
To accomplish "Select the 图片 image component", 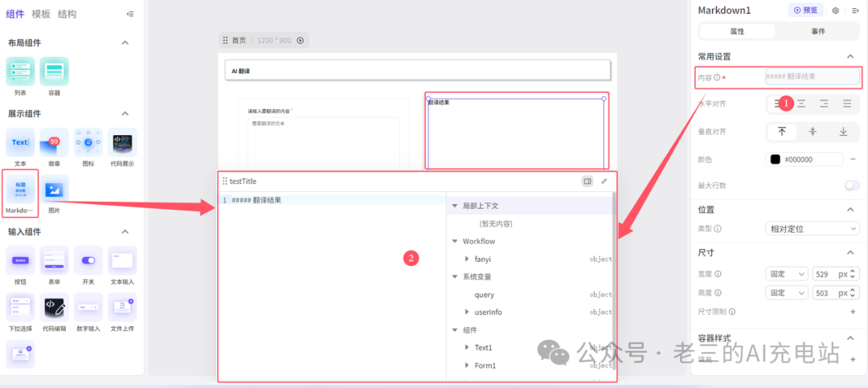I will 55,189.
